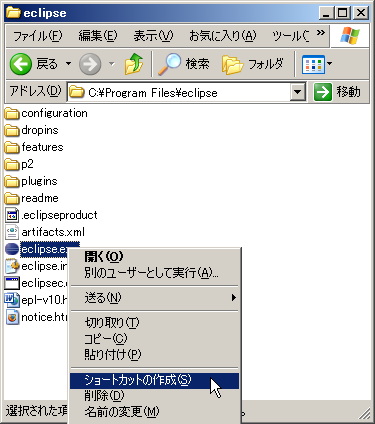
Task: Click the address field path text
Action: click(153, 92)
